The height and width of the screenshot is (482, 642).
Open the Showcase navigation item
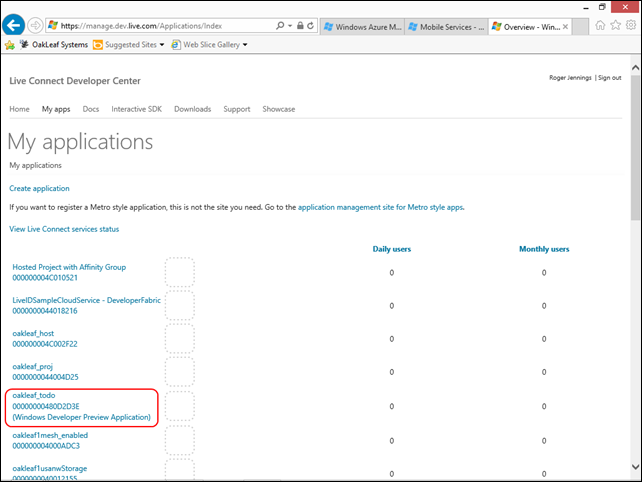click(x=279, y=109)
